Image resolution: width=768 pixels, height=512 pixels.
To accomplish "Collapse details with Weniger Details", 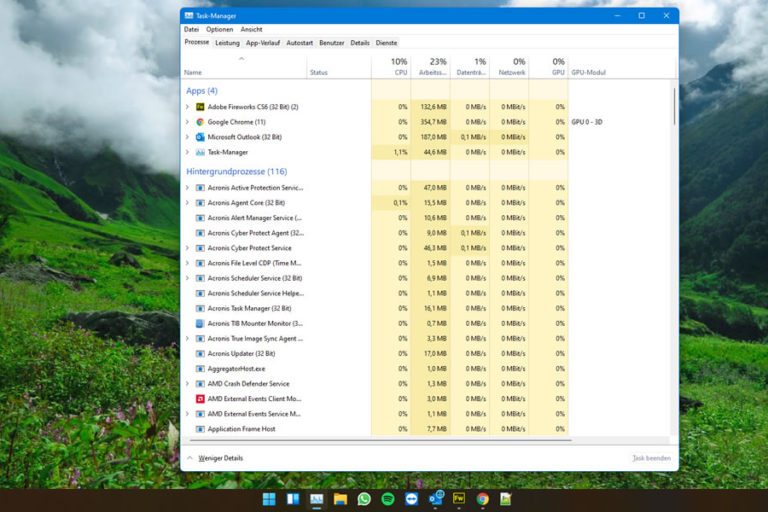I will click(x=219, y=458).
